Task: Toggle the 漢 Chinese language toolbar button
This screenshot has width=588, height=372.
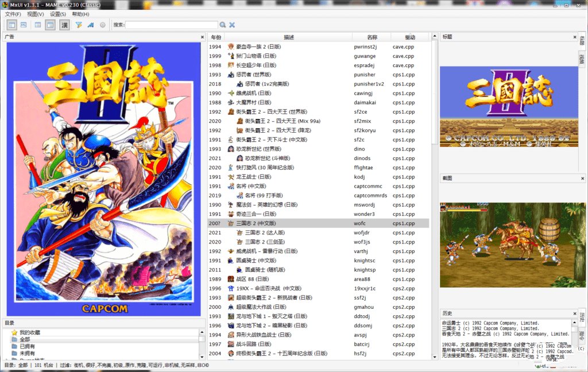Action: 64,25
